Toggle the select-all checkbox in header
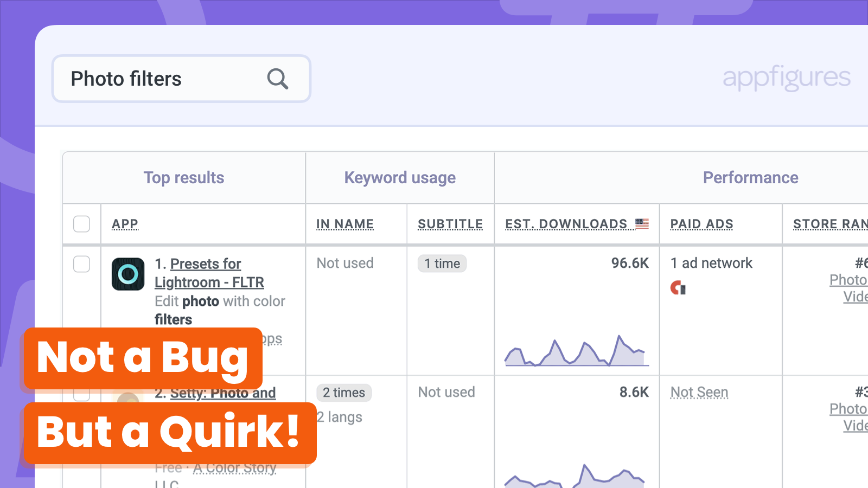The image size is (868, 488). point(81,224)
